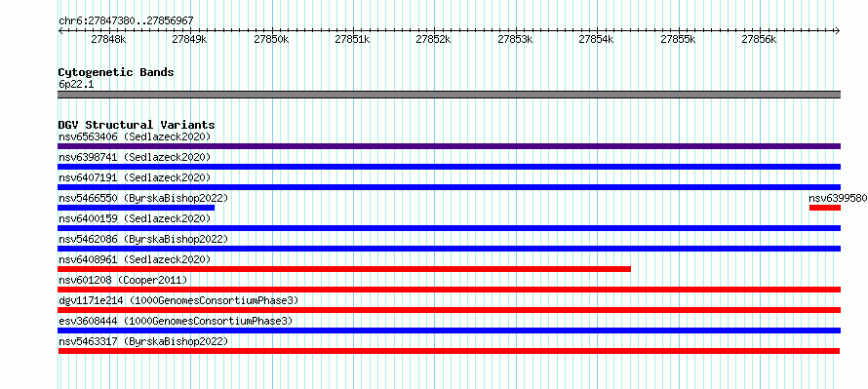Click the ruler's left arrowhead
This screenshot has height=389, width=868.
60,30
